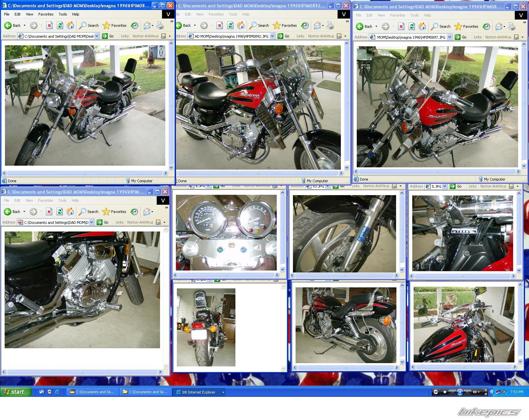This screenshot has width=529, height=420.
Task: Click Norton AntiVirus icon in the active top-left window
Action: coord(163,36)
